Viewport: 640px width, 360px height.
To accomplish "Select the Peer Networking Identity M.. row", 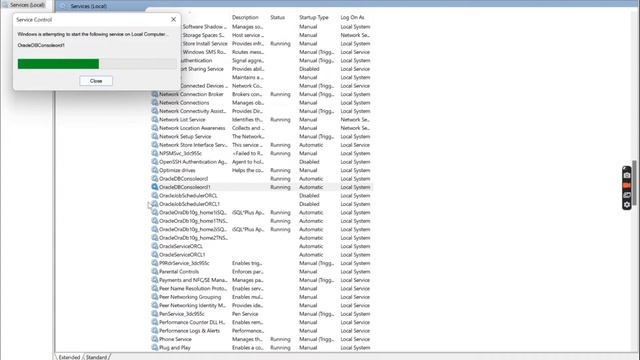I will pos(261,305).
